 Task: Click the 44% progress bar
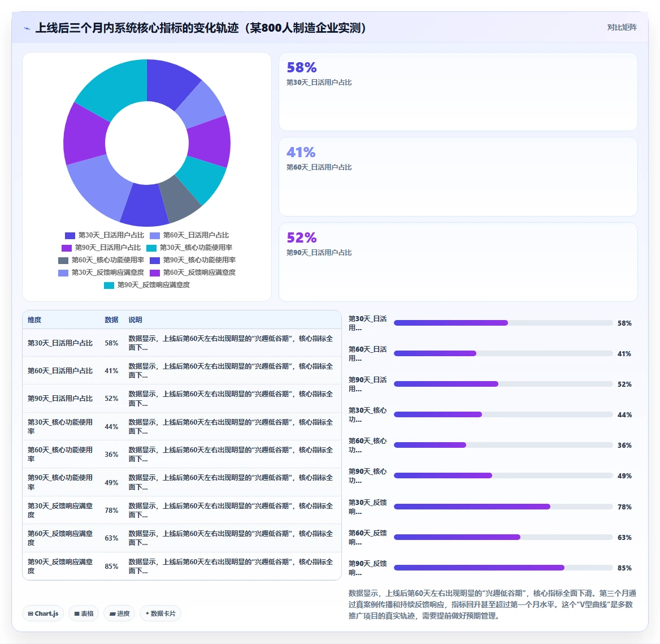pos(503,414)
